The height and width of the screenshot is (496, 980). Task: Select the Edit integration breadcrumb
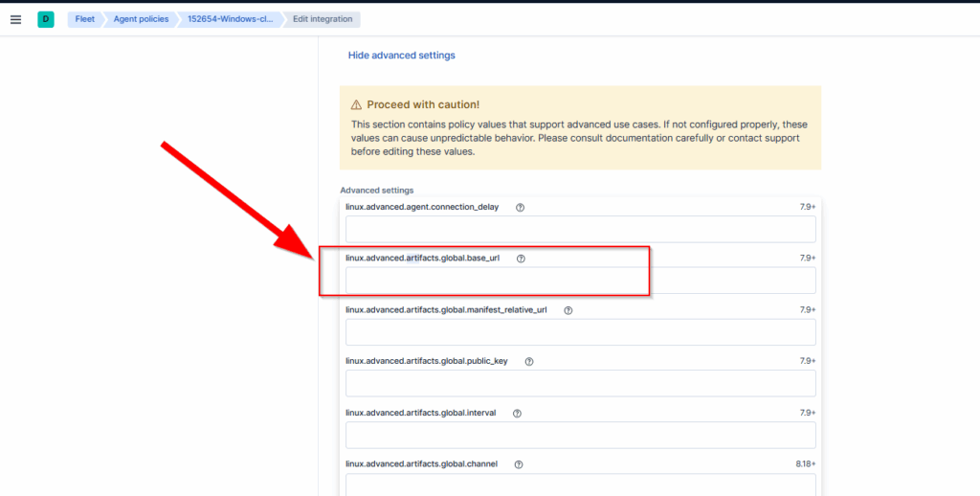pos(323,19)
